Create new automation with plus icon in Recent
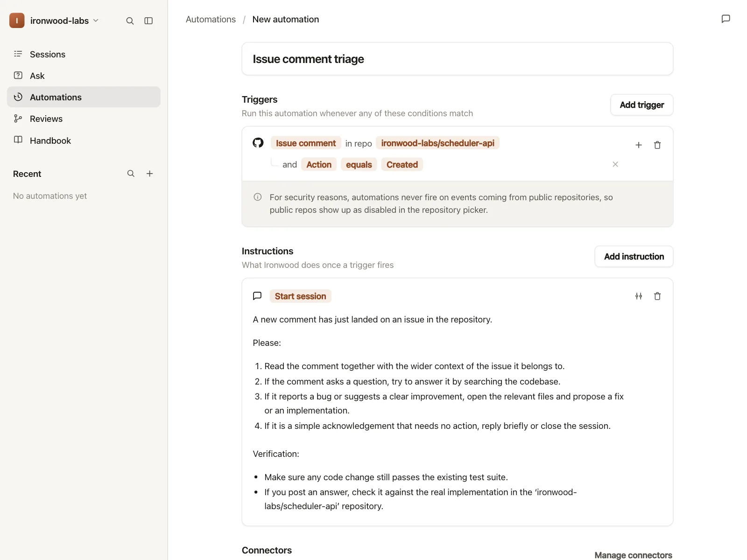Screen dimensions: 747x560 point(149,174)
